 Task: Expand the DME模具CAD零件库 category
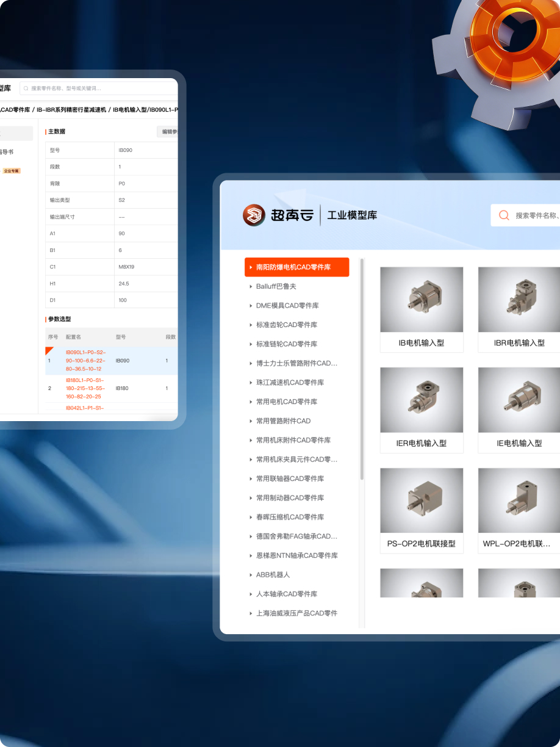pyautogui.click(x=251, y=306)
